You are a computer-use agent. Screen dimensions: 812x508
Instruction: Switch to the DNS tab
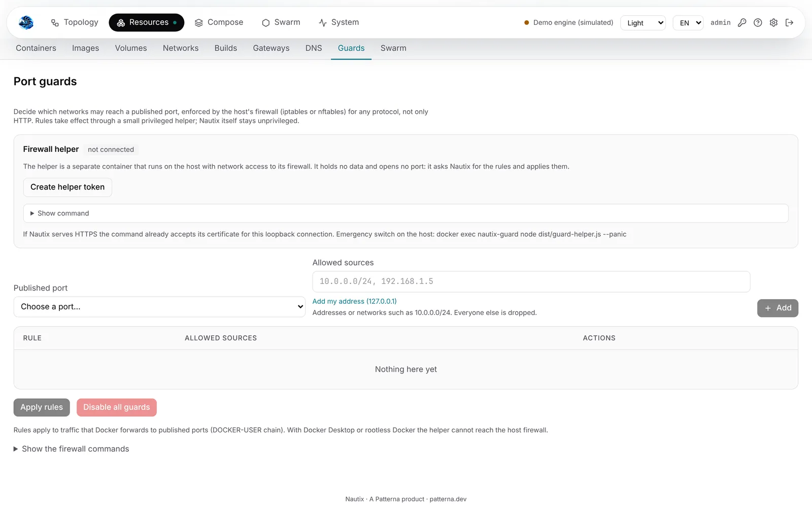click(x=314, y=48)
